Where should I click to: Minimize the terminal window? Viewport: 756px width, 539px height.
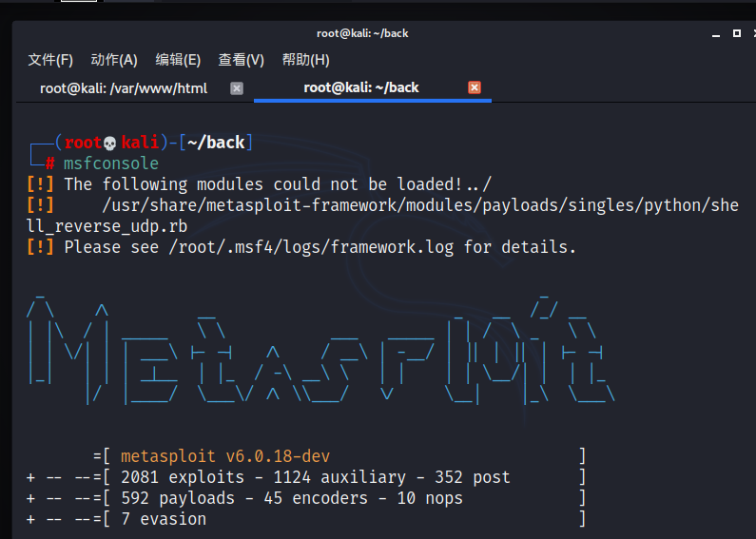pos(715,33)
